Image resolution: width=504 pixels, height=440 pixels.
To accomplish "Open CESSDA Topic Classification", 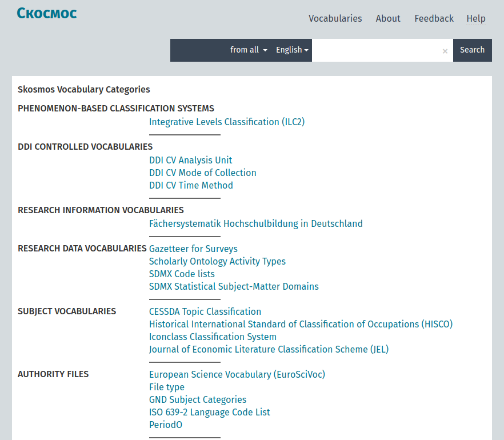I will pyautogui.click(x=205, y=311).
